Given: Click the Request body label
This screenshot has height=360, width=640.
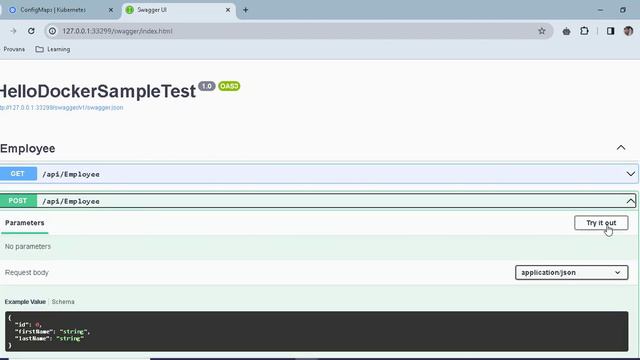Looking at the screenshot, I should tap(27, 273).
